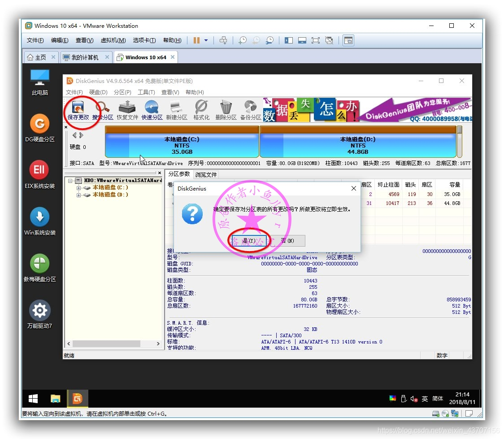This screenshot has width=504, height=439.
Task: Close the disk tree side panel
Action: [160, 173]
